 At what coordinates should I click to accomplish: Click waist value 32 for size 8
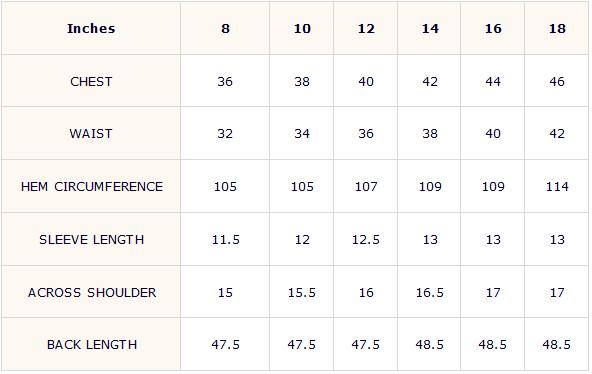(225, 134)
